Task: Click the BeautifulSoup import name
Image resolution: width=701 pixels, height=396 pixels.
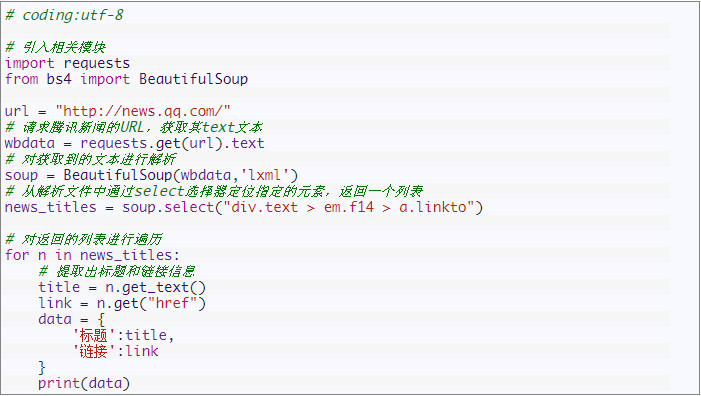Action: click(193, 79)
